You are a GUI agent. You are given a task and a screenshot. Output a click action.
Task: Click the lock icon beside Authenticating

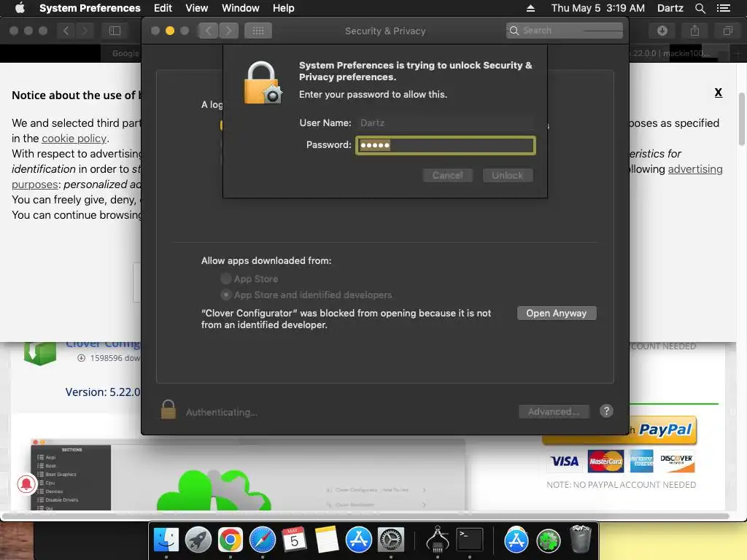169,410
